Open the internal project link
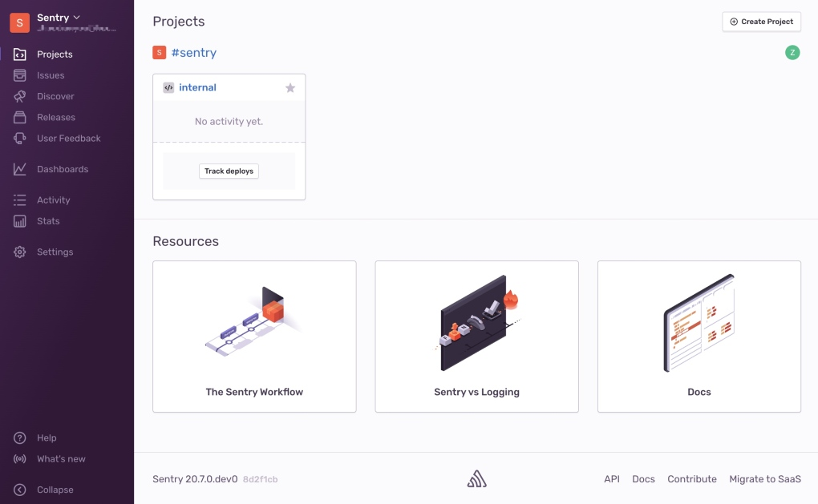Image resolution: width=818 pixels, height=504 pixels. (197, 87)
